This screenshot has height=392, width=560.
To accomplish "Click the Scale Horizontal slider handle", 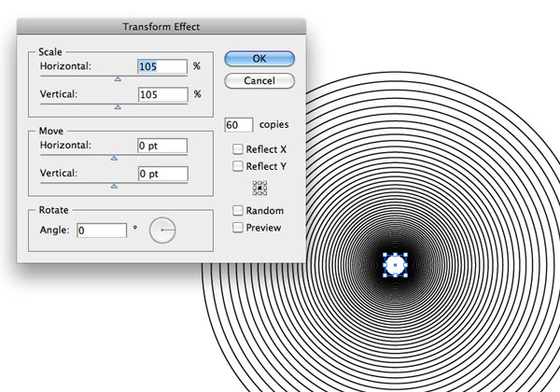I will click(x=118, y=79).
